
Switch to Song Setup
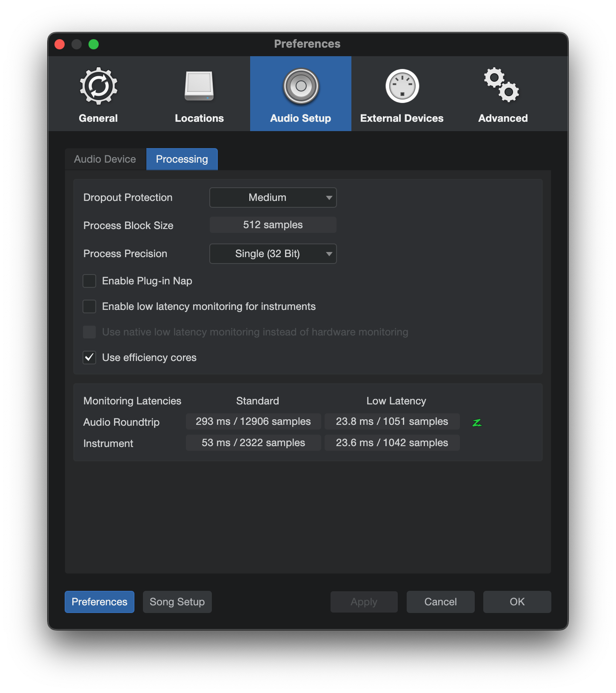coord(177,602)
